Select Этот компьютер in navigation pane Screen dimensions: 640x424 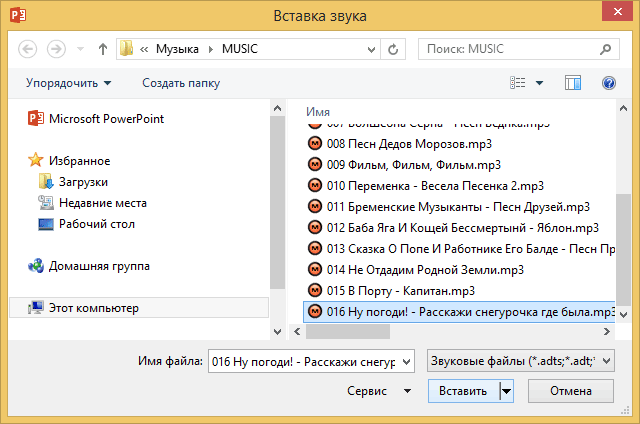[x=94, y=308]
